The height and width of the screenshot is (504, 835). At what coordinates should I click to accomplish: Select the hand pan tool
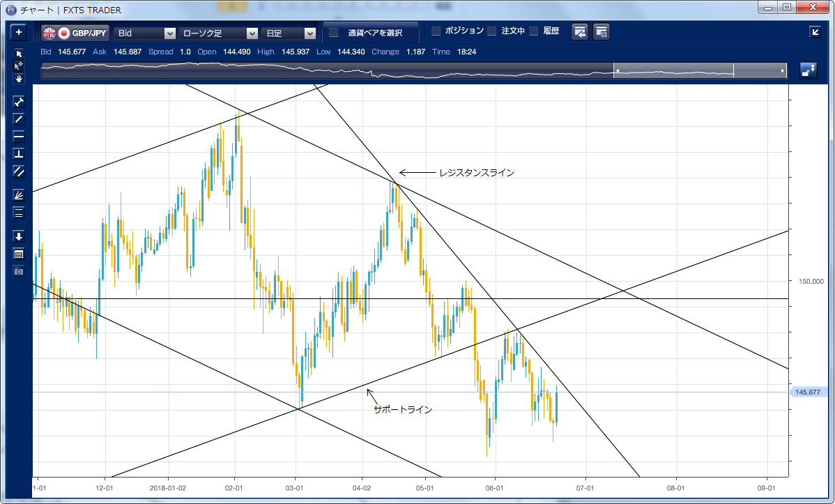click(19, 78)
